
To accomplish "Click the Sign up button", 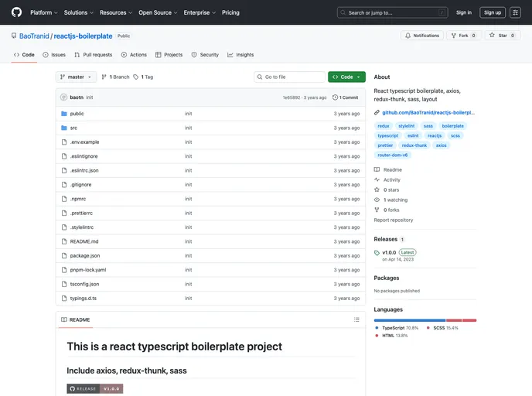I will [493, 12].
